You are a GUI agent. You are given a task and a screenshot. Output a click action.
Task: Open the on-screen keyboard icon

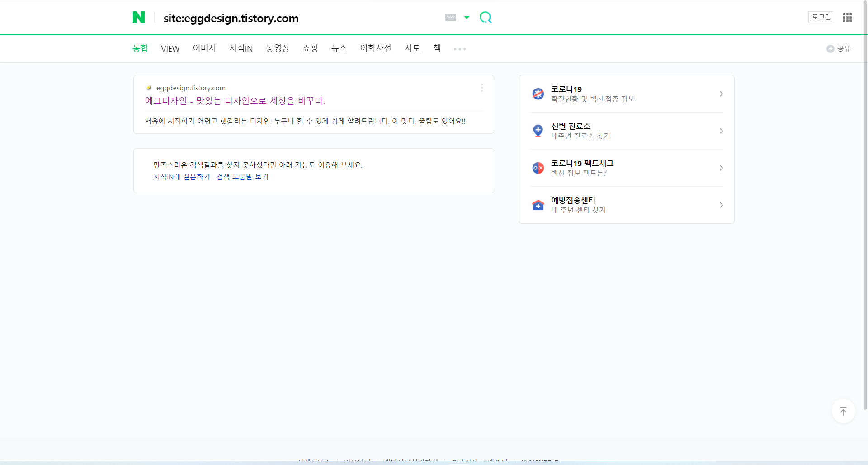451,18
